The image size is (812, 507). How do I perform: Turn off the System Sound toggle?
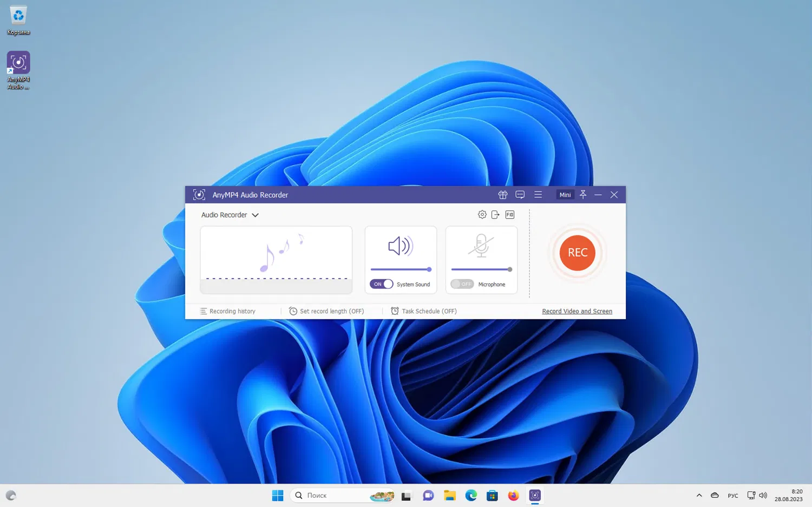point(382,284)
